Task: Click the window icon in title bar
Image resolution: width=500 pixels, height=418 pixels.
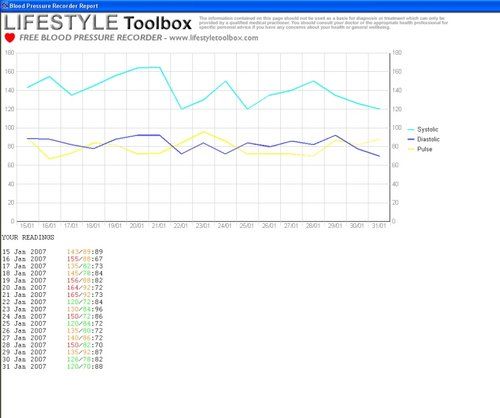Action: coord(5,6)
